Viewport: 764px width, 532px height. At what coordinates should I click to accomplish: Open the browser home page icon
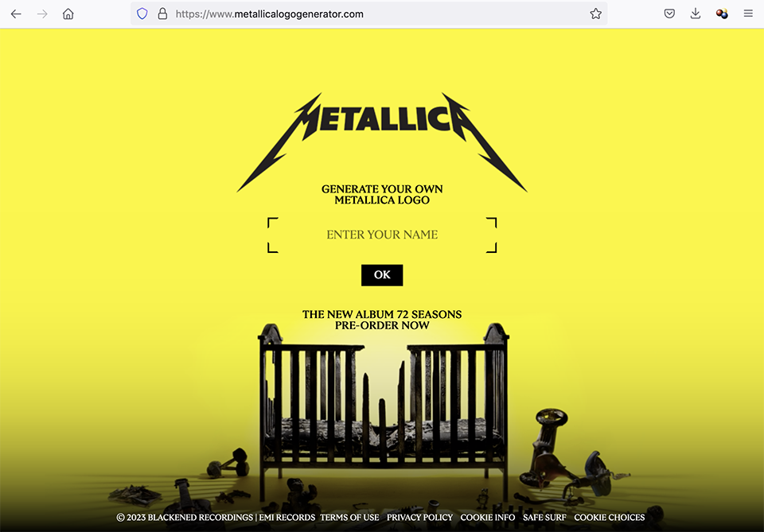[68, 14]
